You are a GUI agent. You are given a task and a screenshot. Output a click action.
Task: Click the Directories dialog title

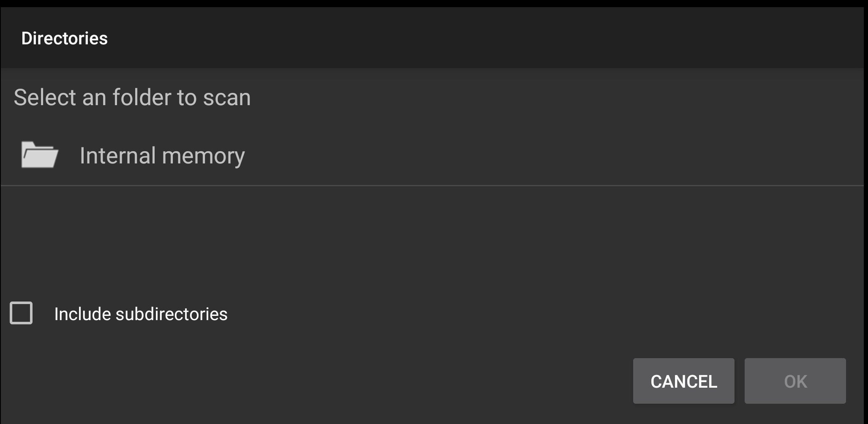point(65,38)
